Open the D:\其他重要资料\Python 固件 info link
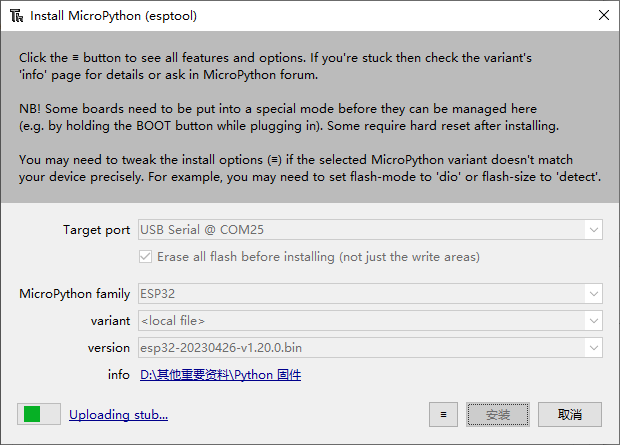Screen dimensions: 620x445 tap(220, 375)
